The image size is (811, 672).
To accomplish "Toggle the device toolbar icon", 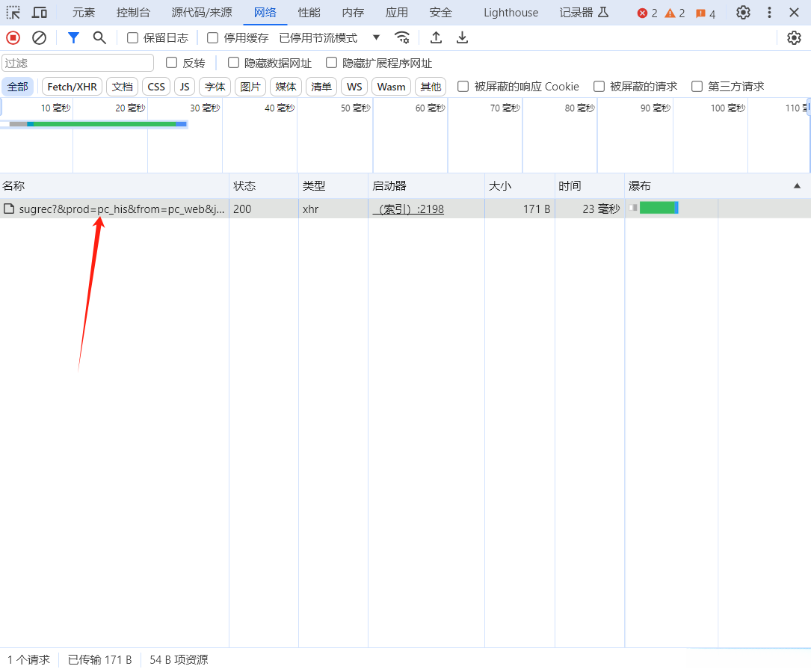I will (40, 13).
